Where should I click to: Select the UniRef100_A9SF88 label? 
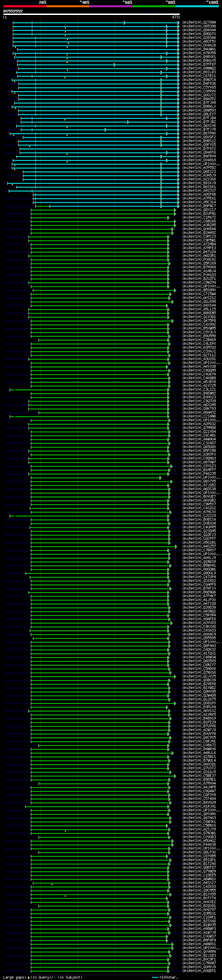click(x=199, y=194)
